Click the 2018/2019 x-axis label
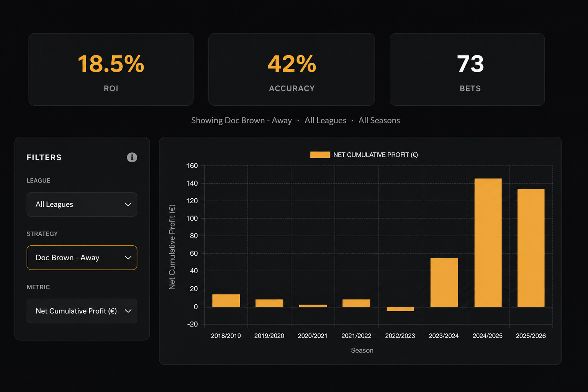This screenshot has height=392, width=588. pyautogui.click(x=226, y=336)
